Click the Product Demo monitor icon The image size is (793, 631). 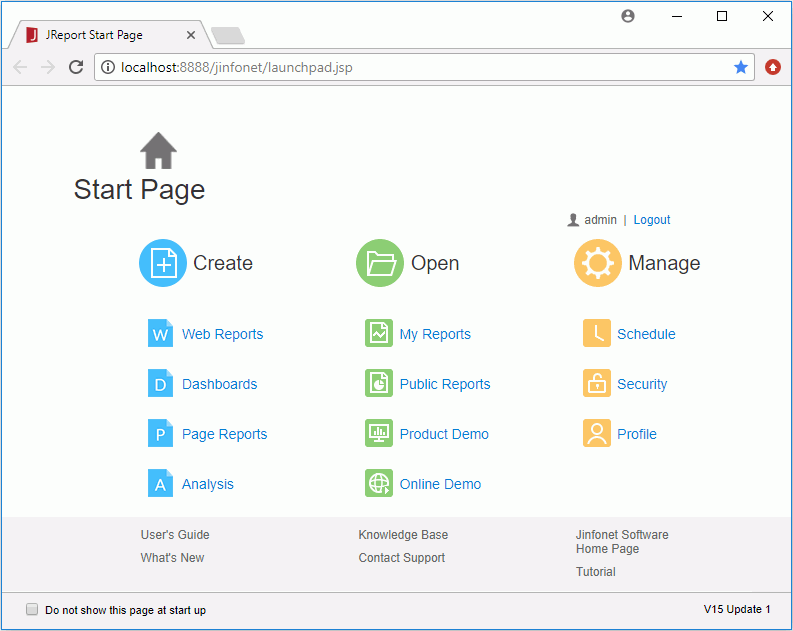379,433
